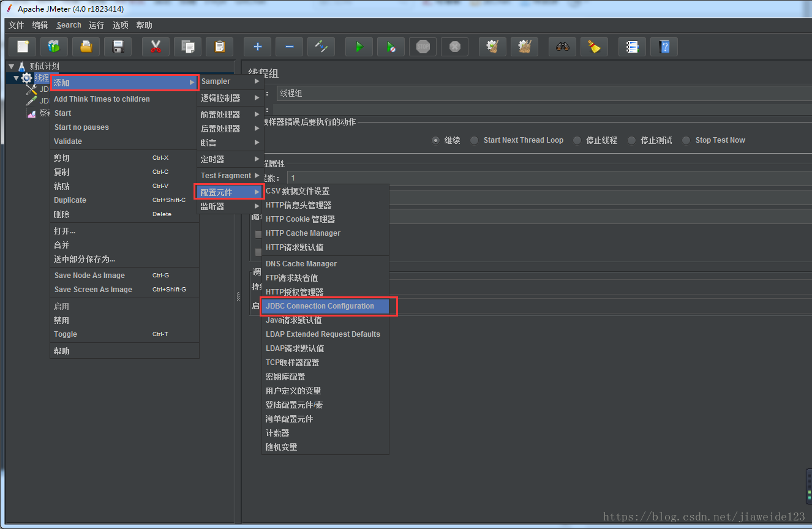Expand the 前置处理器 submenu
The image size is (812, 529).
[230, 114]
